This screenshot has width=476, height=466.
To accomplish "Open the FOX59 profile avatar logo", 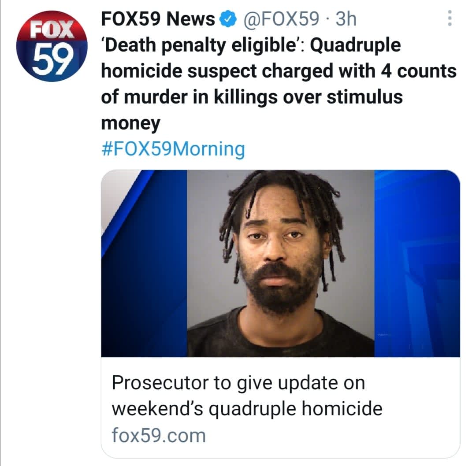I will pos(52,46).
